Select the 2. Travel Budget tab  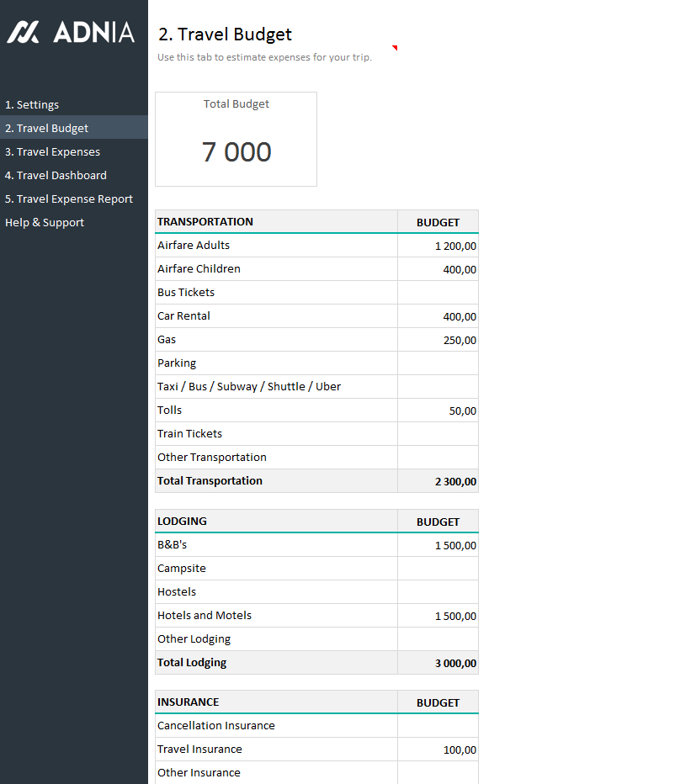click(46, 129)
